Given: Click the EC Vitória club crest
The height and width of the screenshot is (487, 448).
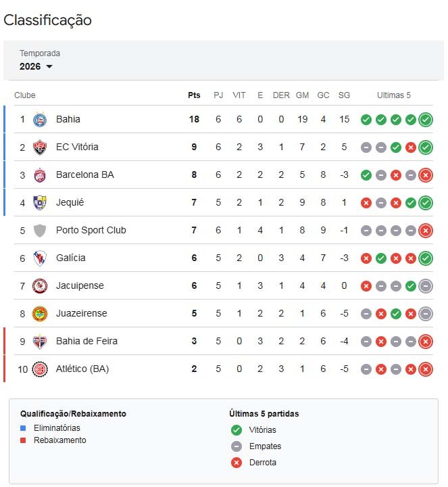Looking at the screenshot, I should click(40, 147).
